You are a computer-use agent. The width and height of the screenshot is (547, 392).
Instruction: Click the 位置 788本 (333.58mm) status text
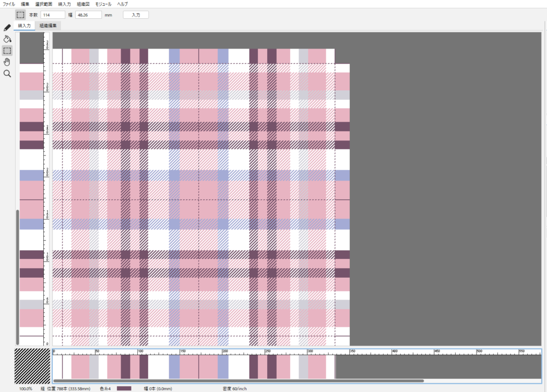[x=69, y=388]
